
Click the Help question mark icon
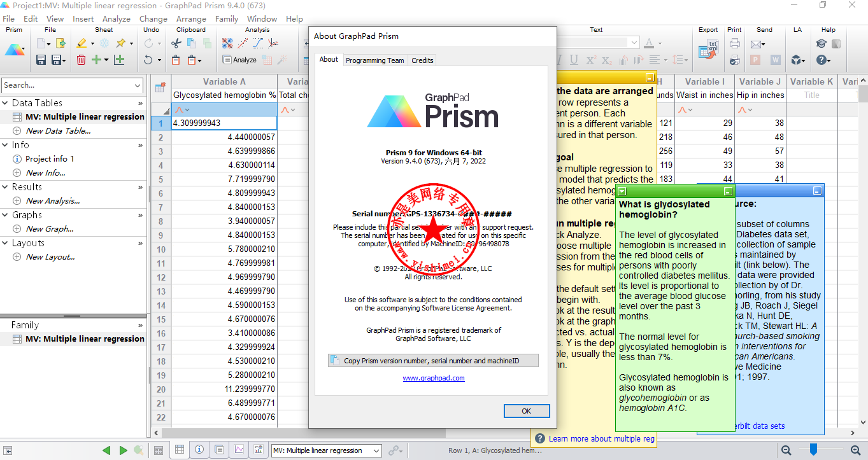[822, 60]
